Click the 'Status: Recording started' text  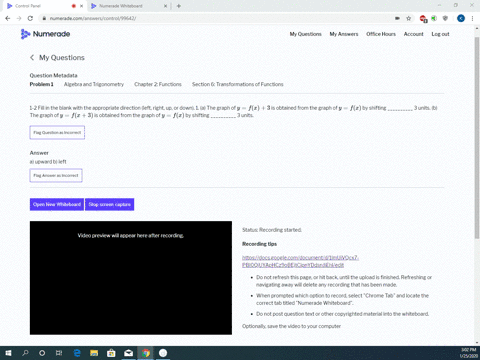point(272,230)
